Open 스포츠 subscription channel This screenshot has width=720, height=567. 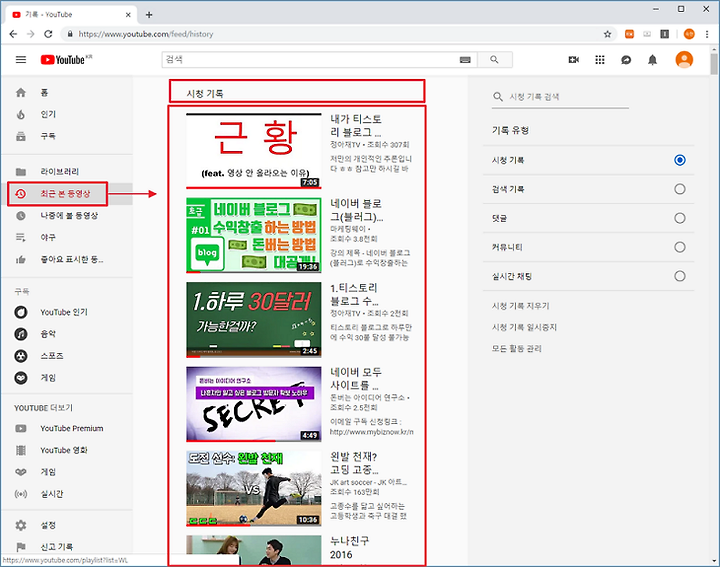click(x=67, y=356)
